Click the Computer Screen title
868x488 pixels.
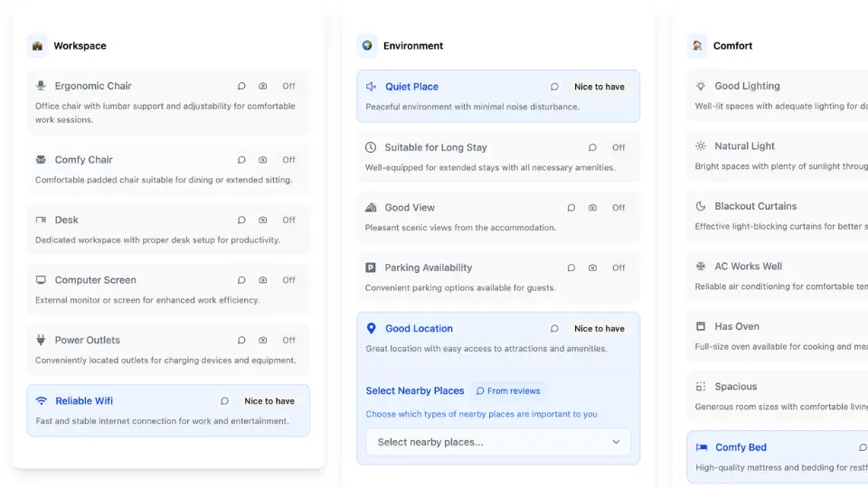[95, 280]
